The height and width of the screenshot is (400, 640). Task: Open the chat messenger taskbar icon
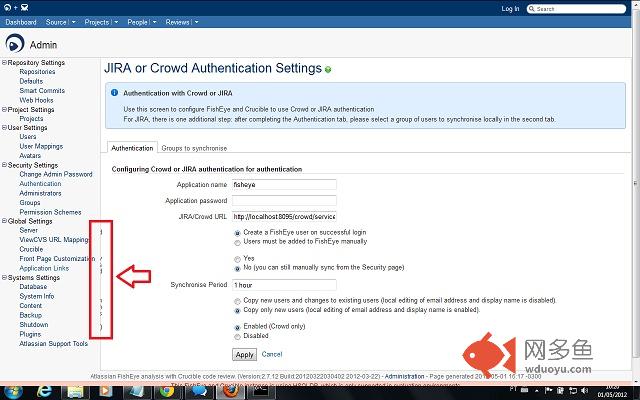pyautogui.click(x=200, y=392)
